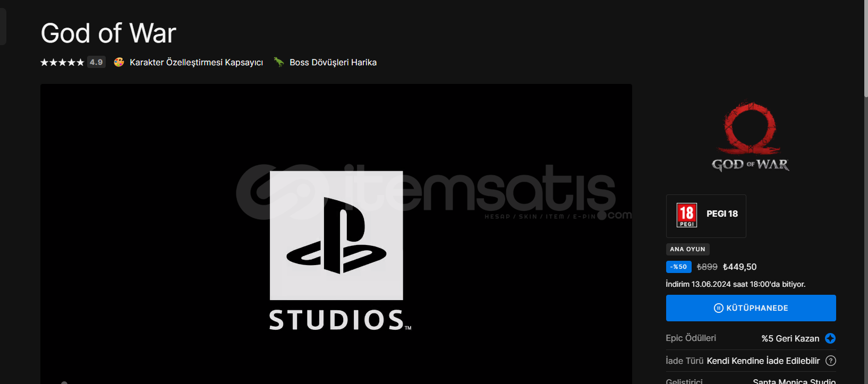Click the dinosaur icon beside Boss Dövüşleri Harika
This screenshot has width=868, height=384.
[x=279, y=62]
